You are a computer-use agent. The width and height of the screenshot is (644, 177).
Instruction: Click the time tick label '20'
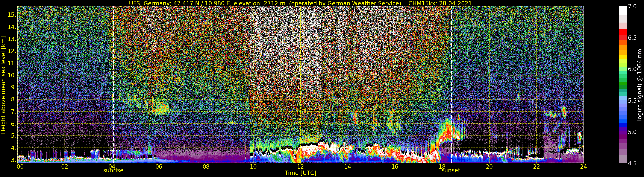pyautogui.click(x=489, y=166)
